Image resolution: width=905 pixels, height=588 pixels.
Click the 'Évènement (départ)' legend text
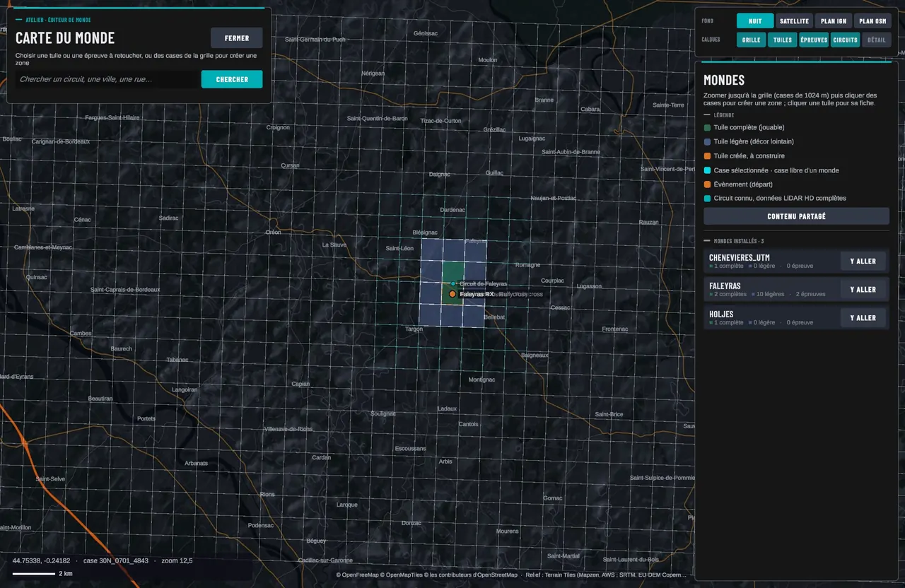(743, 184)
